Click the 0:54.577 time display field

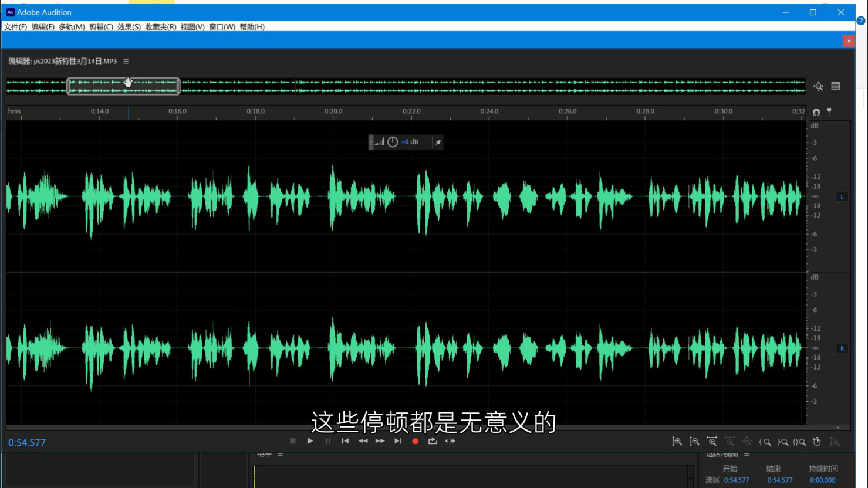tap(26, 442)
